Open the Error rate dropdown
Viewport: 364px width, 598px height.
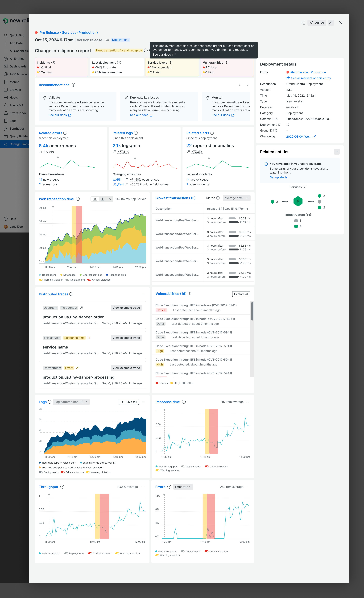[183, 487]
